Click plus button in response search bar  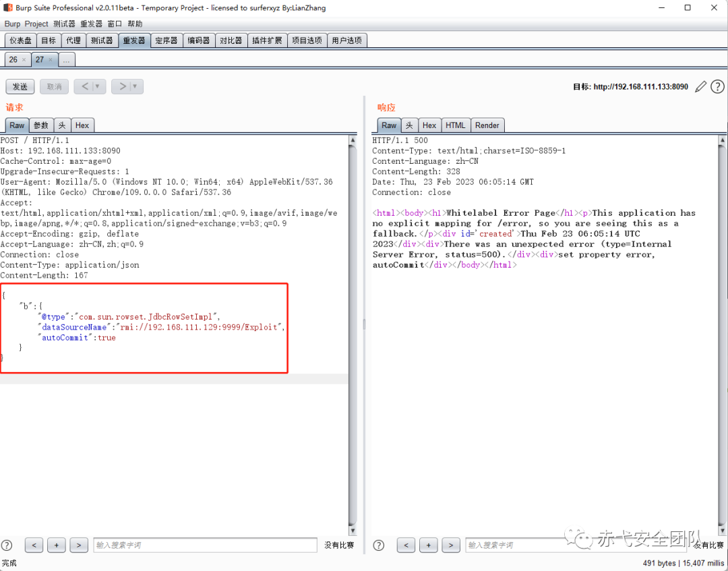(x=429, y=545)
